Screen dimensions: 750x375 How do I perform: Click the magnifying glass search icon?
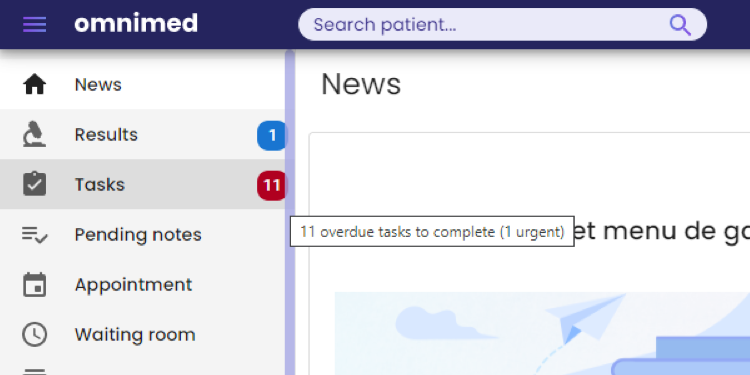(x=680, y=25)
